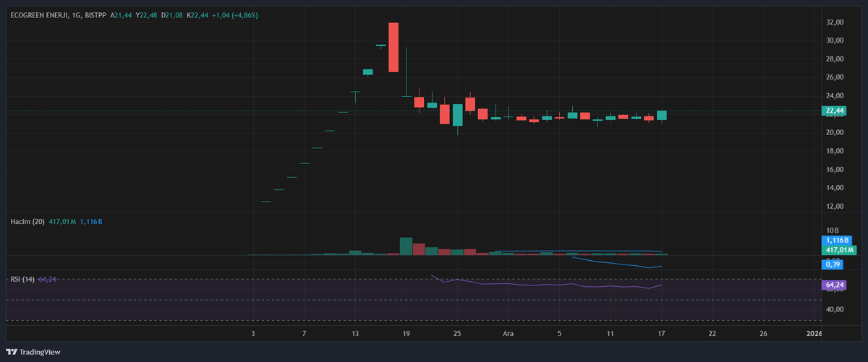Image resolution: width=868 pixels, height=362 pixels.
Task: Click the 10B volume axis label
Action: coord(831,230)
